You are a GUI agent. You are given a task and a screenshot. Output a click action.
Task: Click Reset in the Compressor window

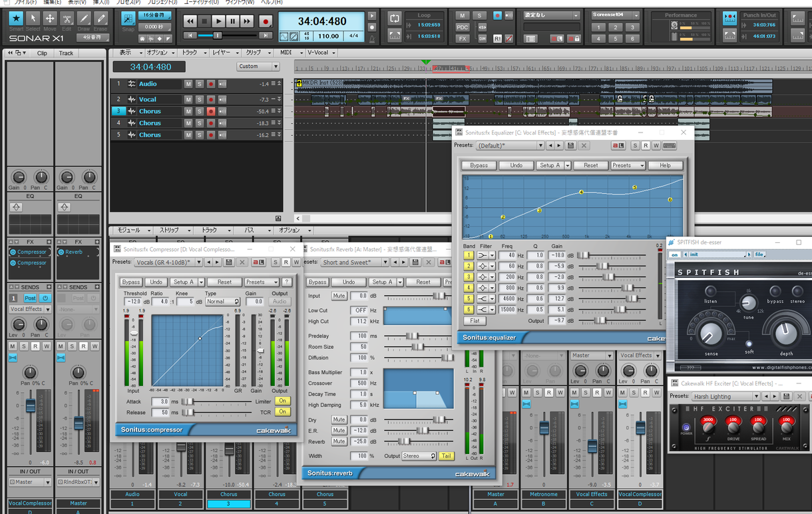point(224,282)
